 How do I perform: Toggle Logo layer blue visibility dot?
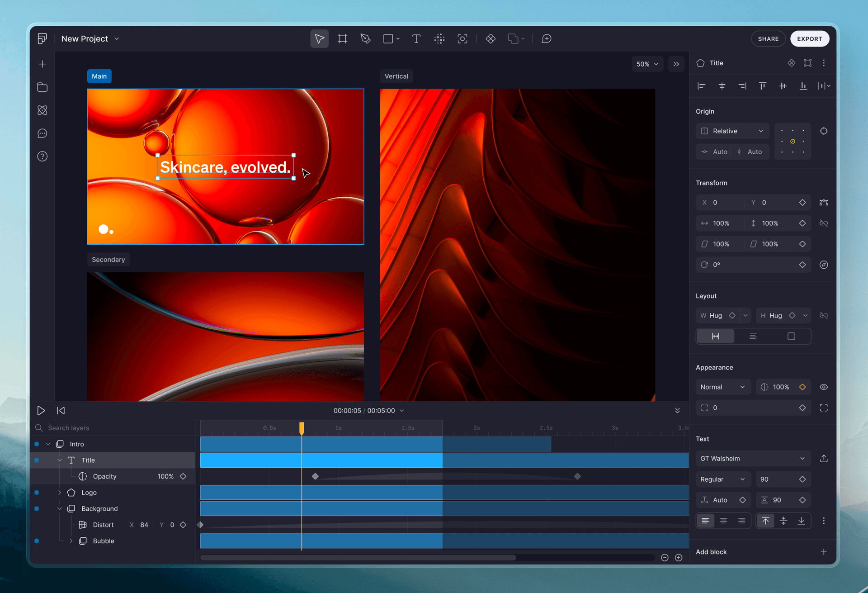[37, 493]
